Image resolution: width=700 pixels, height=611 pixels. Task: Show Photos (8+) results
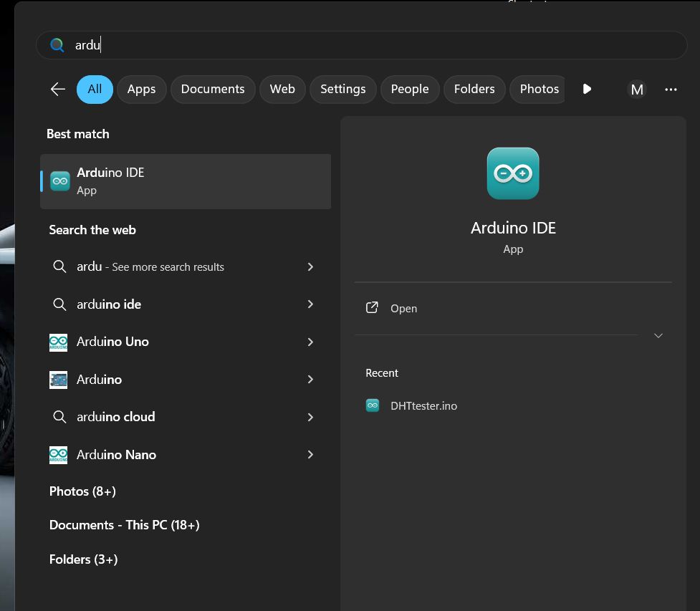click(x=82, y=491)
